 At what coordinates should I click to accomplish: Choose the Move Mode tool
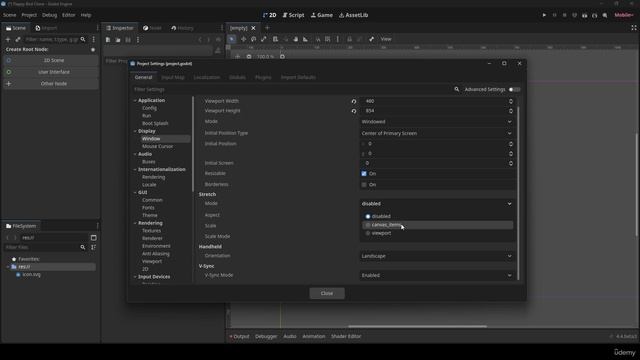coord(243,39)
